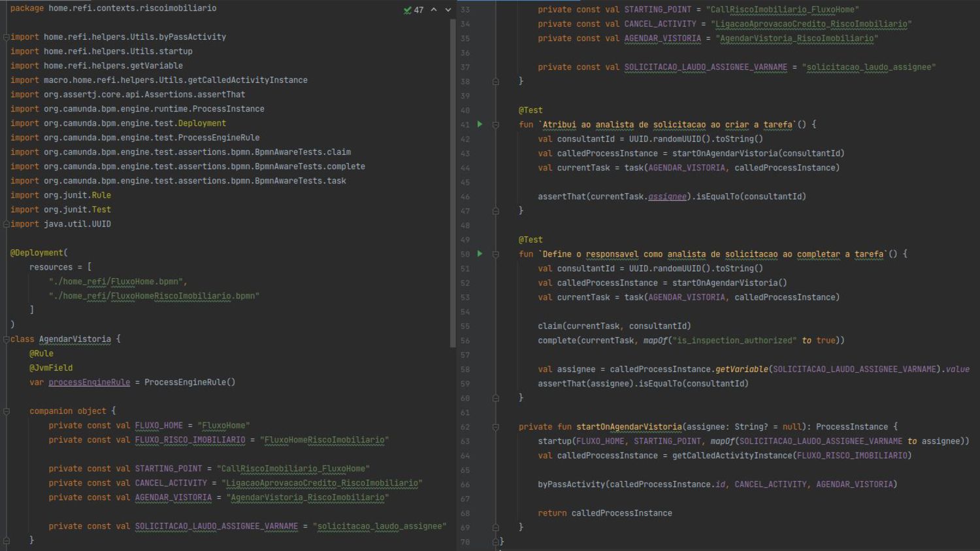Screen dimensions: 980x551
Task: Click the org.camunda Deployment import line
Action: (118, 123)
